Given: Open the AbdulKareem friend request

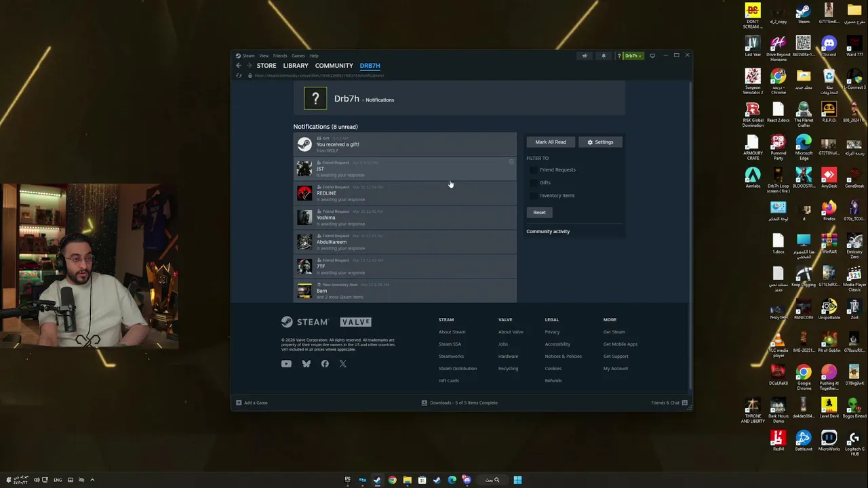Looking at the screenshot, I should (405, 242).
